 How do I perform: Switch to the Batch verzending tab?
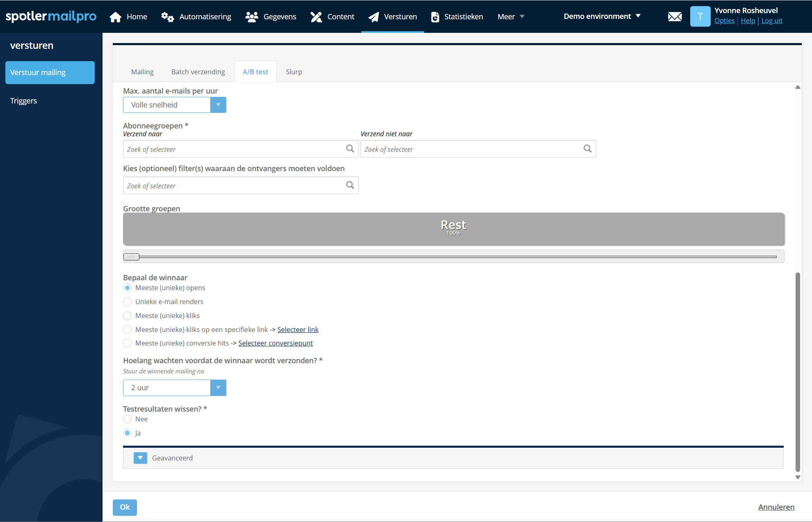coord(198,72)
